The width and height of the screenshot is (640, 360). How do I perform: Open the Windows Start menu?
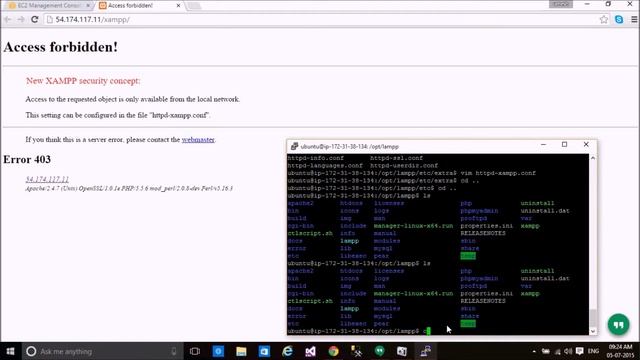click(x=10, y=351)
